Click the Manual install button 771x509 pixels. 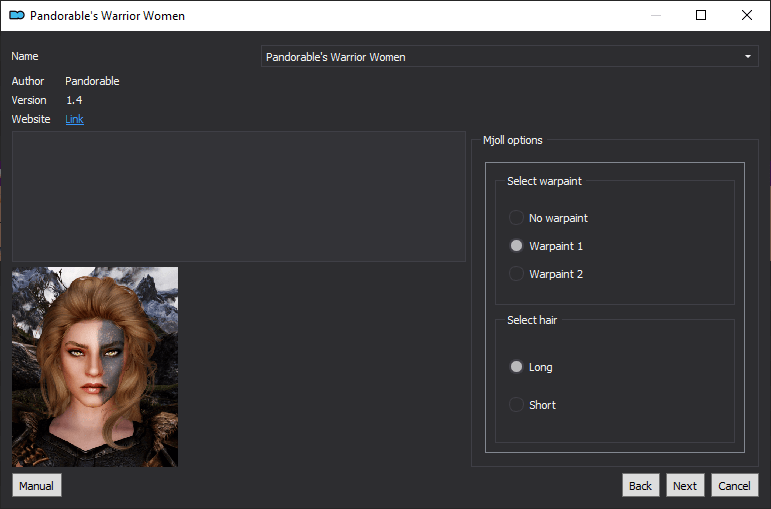(x=37, y=485)
